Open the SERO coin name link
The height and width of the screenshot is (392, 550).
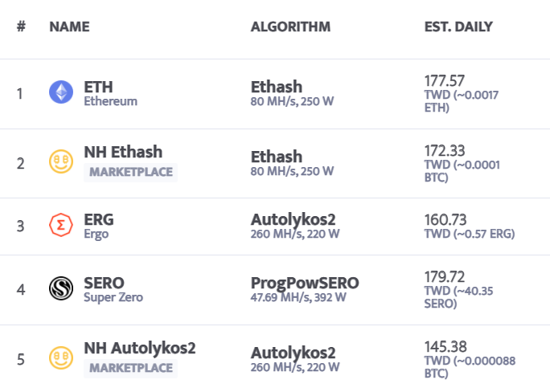pyautogui.click(x=104, y=283)
